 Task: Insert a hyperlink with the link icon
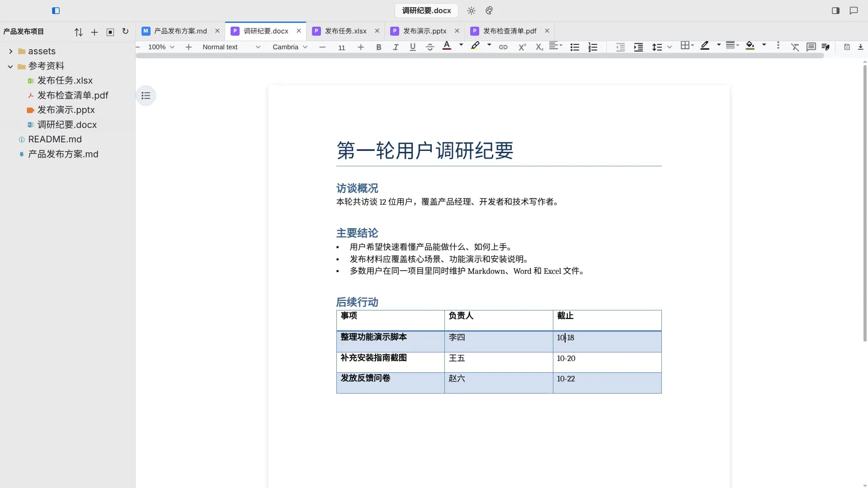(503, 47)
